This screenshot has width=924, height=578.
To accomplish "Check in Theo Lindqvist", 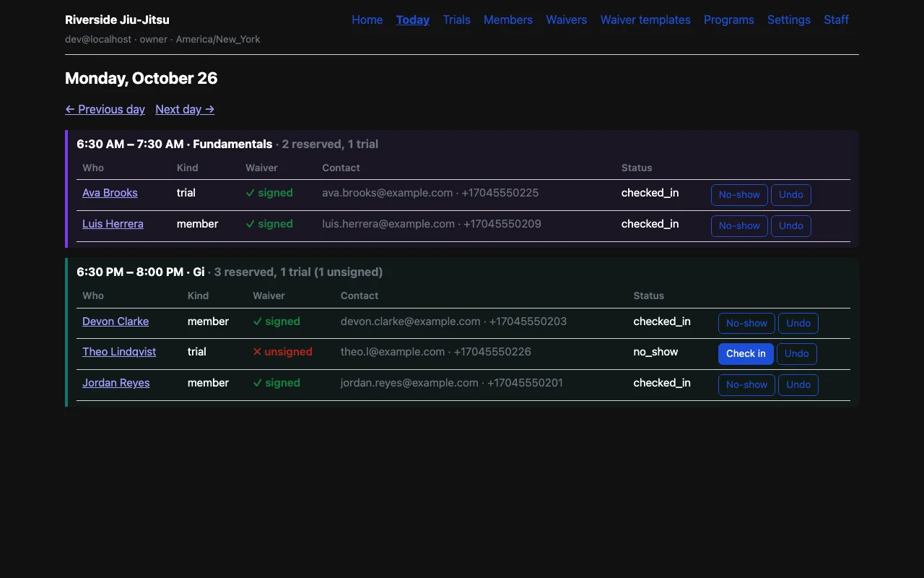I will pyautogui.click(x=746, y=354).
